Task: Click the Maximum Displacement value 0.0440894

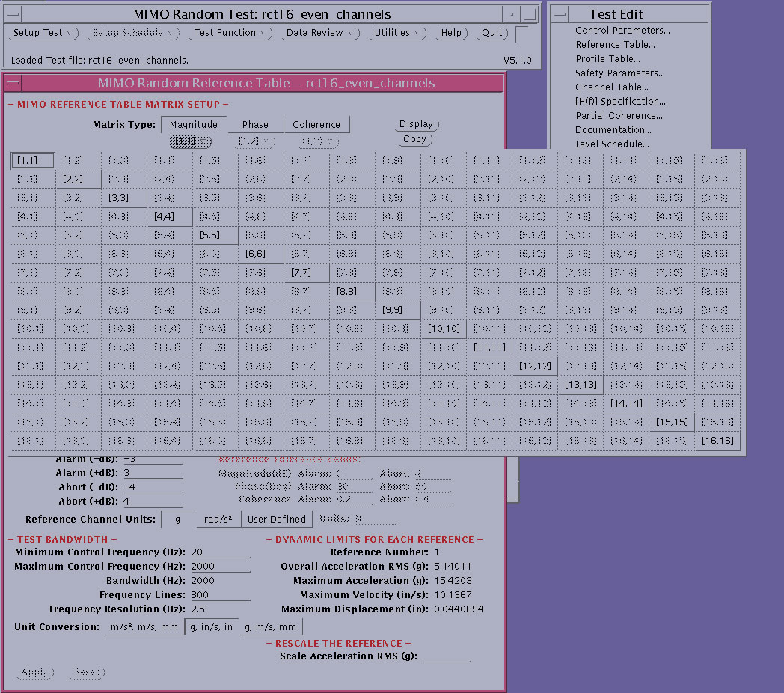Action: click(x=459, y=609)
